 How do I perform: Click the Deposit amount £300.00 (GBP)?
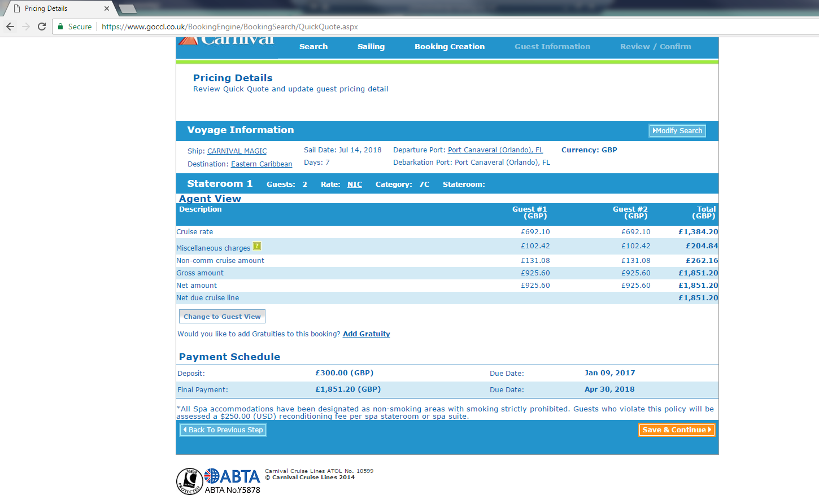click(345, 373)
